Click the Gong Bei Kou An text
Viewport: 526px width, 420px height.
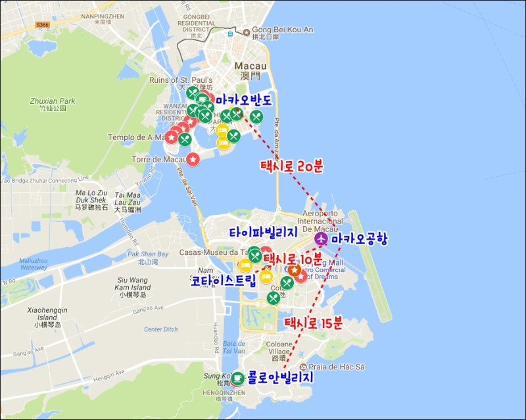pos(283,30)
